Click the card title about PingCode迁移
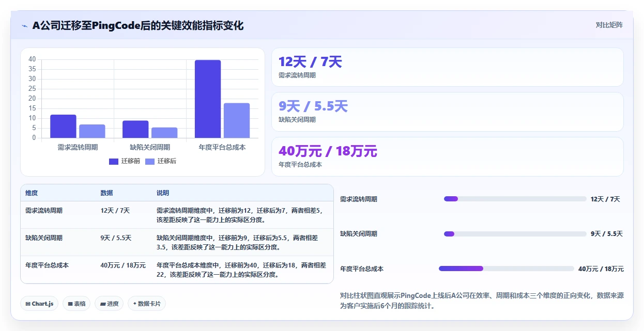 pos(138,25)
